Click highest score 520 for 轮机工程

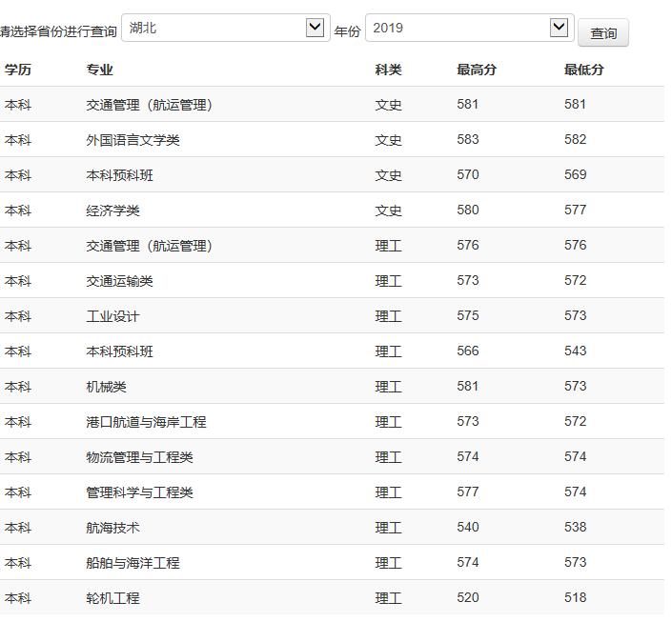pyautogui.click(x=468, y=597)
